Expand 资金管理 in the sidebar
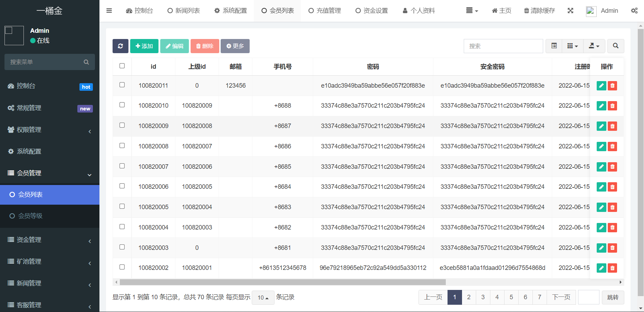 (x=50, y=240)
